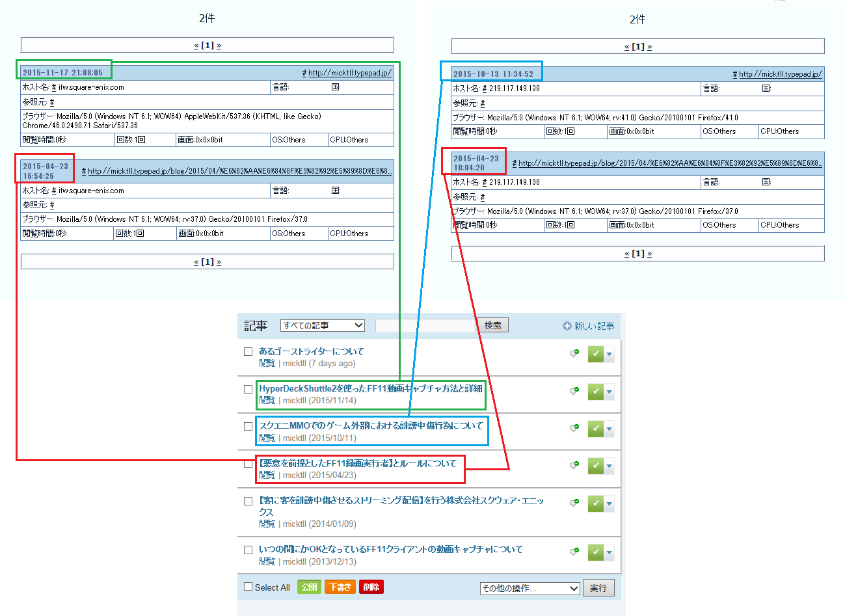Expand the その他の操作 dropdown
The width and height of the screenshot is (845, 616).
(530, 588)
